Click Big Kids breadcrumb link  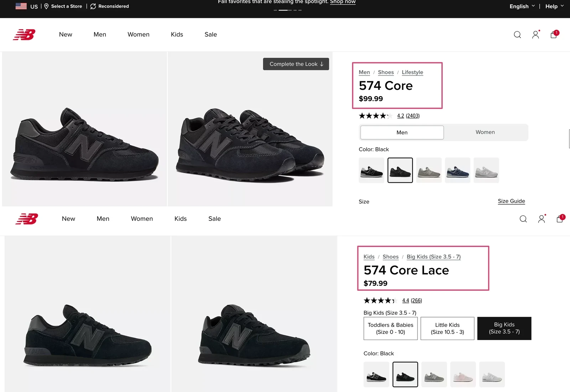click(434, 257)
